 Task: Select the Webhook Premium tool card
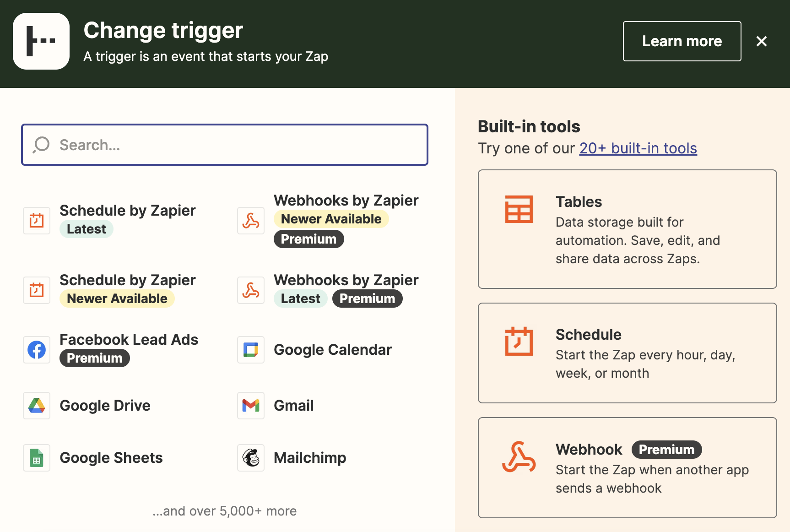627,467
